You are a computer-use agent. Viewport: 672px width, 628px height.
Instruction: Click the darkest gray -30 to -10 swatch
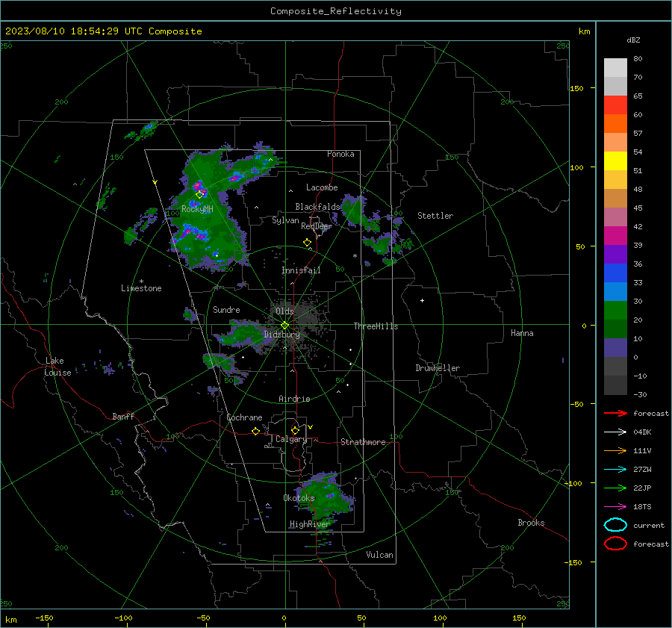tap(615, 385)
